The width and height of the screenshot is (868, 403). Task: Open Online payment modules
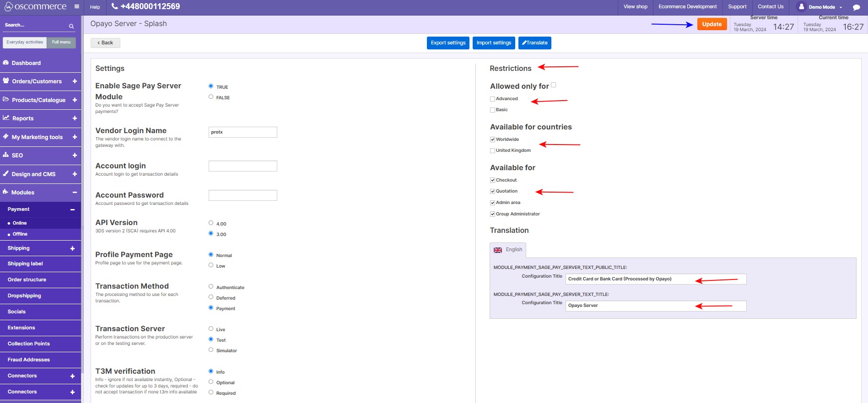(x=20, y=223)
